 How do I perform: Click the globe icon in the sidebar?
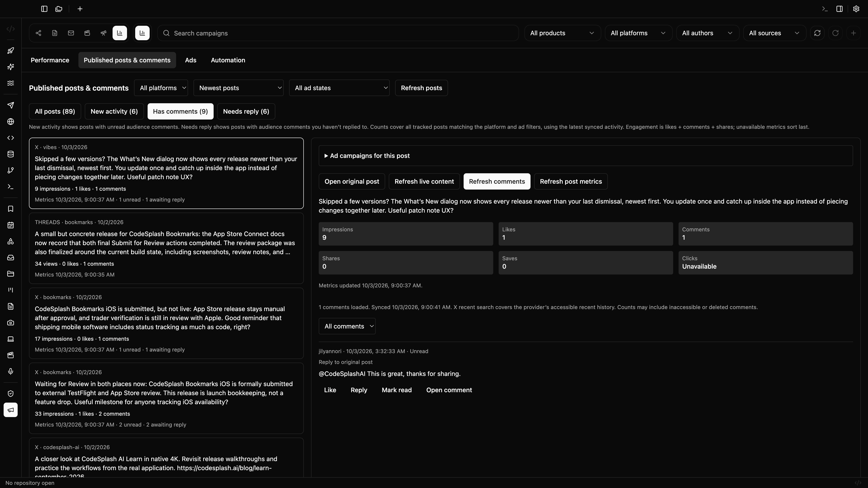pyautogui.click(x=10, y=122)
